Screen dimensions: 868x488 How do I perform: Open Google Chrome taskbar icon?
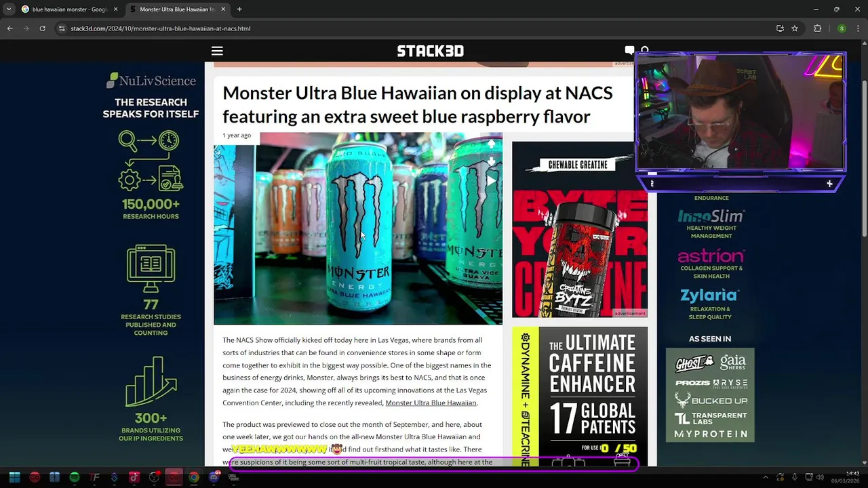tap(194, 477)
